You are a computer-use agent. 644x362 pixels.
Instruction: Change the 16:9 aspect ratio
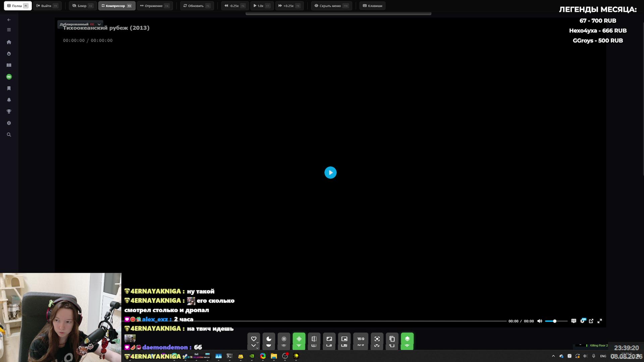pyautogui.click(x=361, y=339)
